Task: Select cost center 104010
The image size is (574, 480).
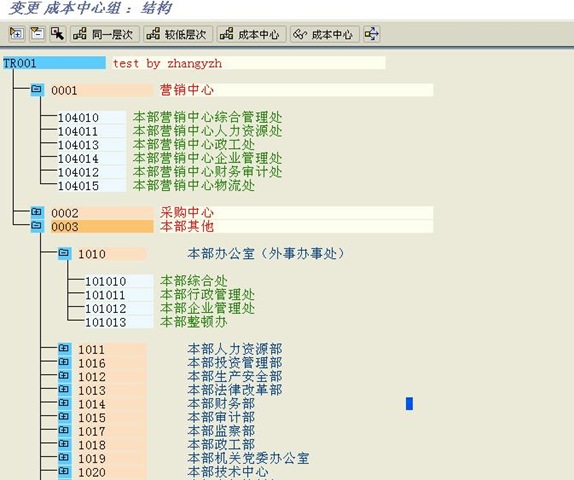Action: [92, 118]
